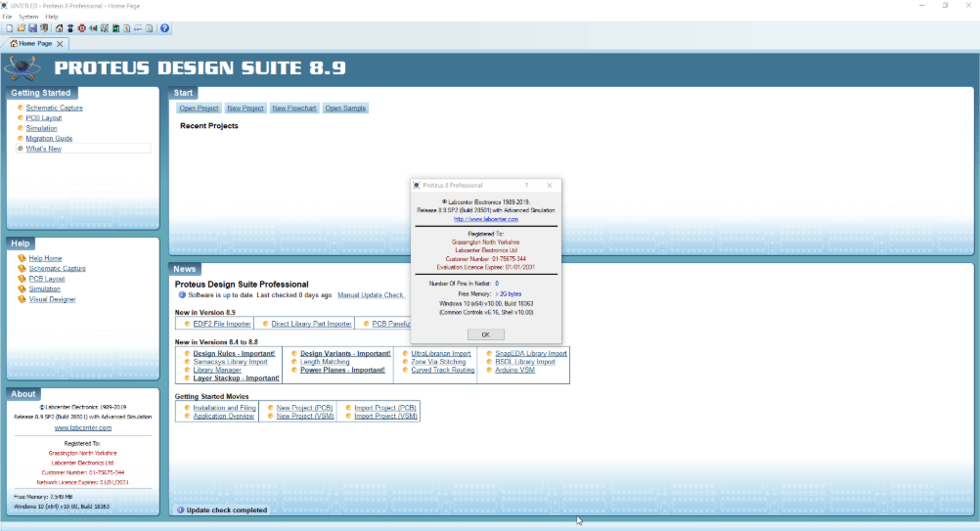Open Schematic Capture link under Getting Started
The image size is (980, 531).
point(55,109)
